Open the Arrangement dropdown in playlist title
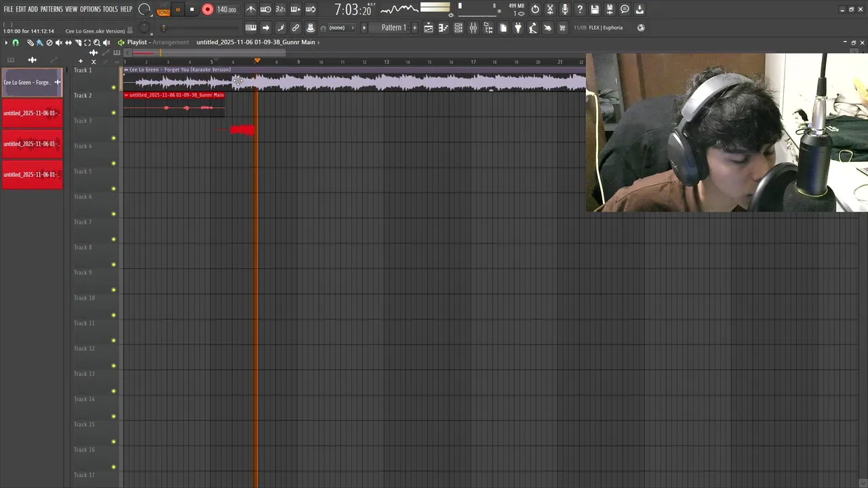868x488 pixels. (171, 42)
